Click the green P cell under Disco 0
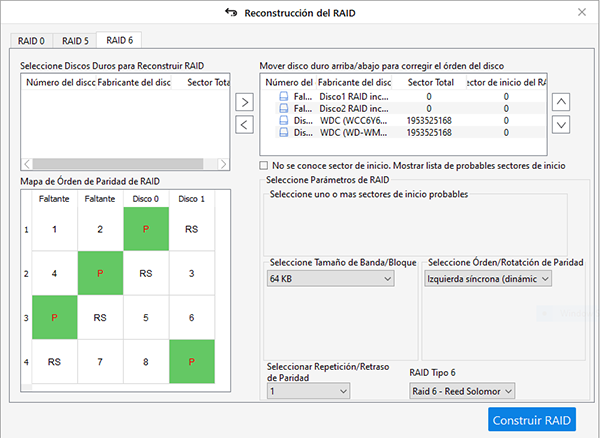 click(146, 229)
